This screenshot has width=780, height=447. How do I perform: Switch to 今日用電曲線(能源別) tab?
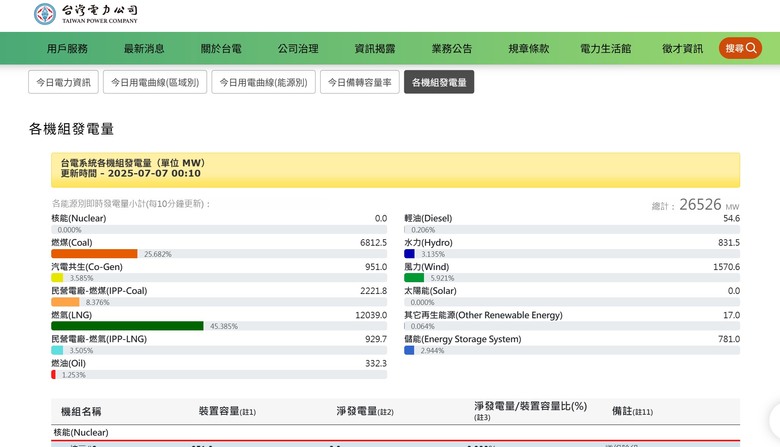click(263, 82)
